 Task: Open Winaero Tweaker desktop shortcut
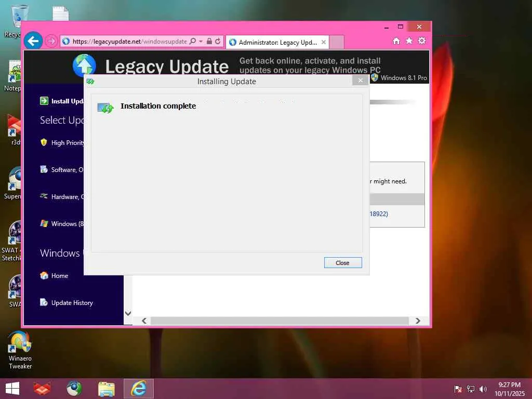pos(20,351)
